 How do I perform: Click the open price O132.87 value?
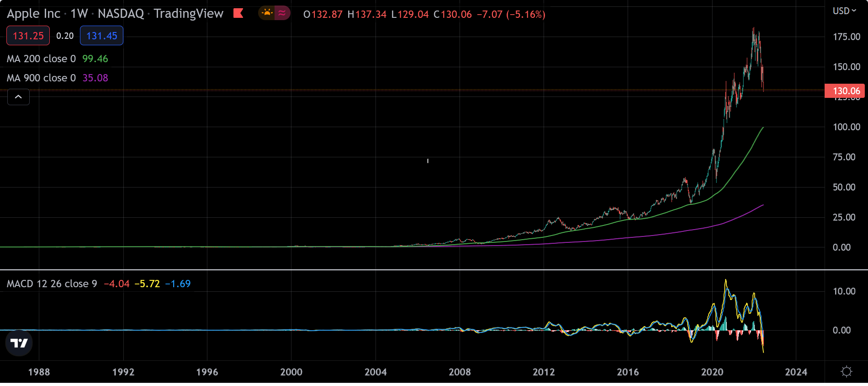coord(323,14)
